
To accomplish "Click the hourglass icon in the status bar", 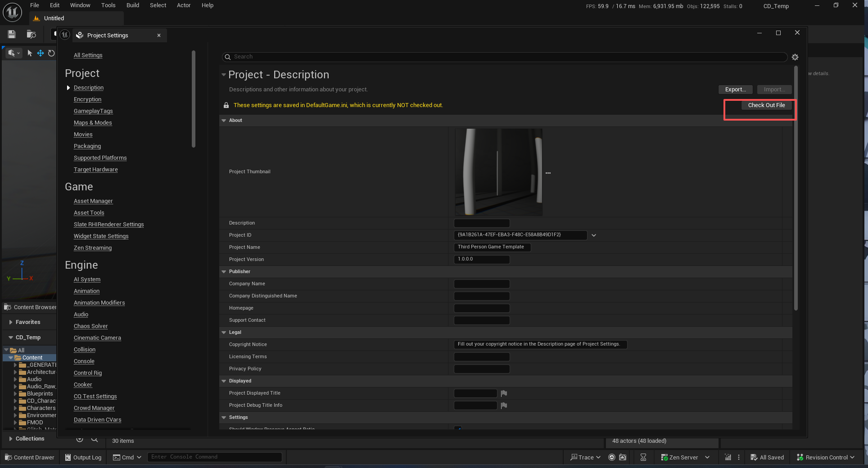I will coord(643,457).
